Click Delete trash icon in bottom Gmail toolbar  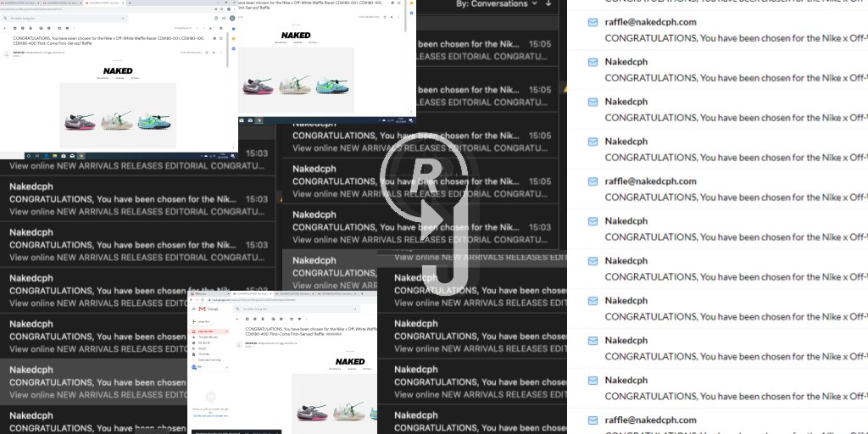point(263,319)
